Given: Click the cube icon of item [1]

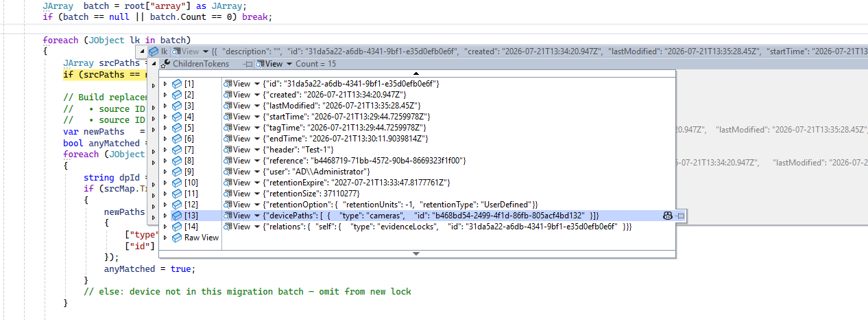Looking at the screenshot, I should click(x=177, y=84).
